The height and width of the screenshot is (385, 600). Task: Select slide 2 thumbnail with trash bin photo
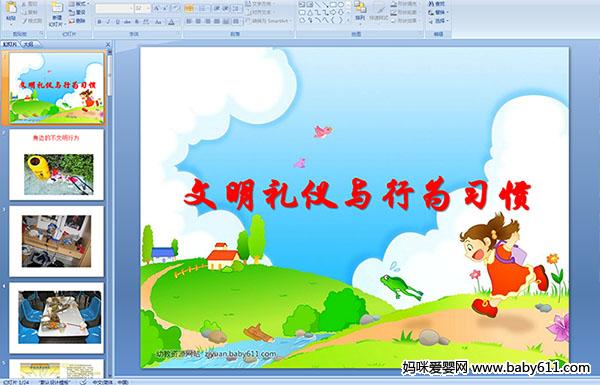(x=57, y=165)
